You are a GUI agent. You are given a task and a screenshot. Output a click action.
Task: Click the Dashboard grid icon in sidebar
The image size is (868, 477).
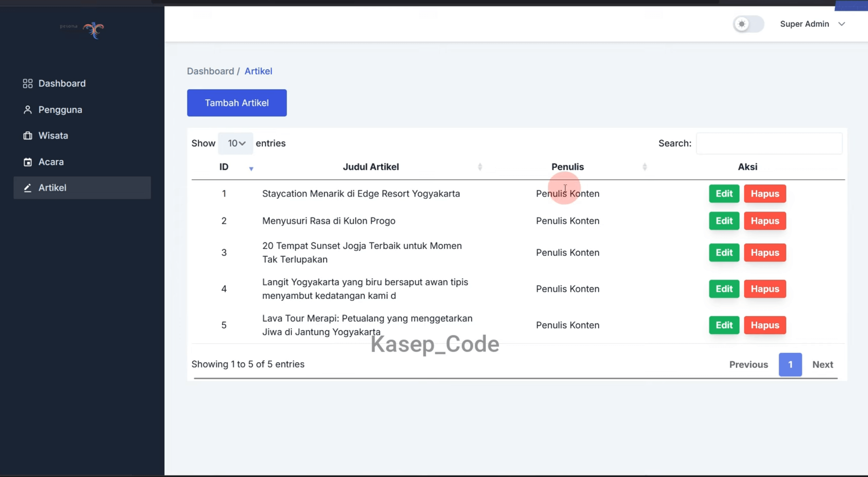point(28,84)
